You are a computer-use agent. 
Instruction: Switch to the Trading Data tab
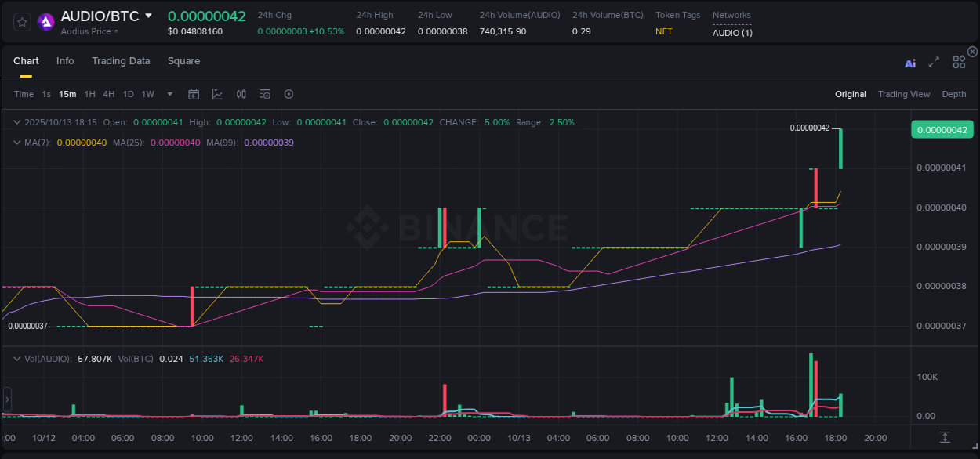121,60
